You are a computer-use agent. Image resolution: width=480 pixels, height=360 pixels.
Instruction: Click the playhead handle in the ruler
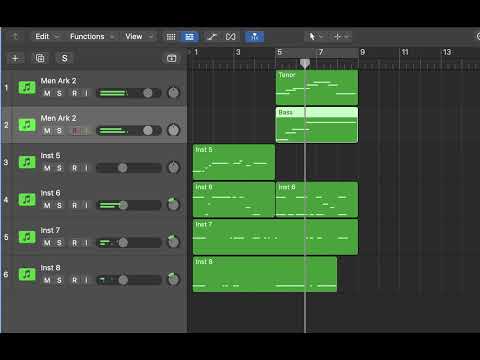(305, 63)
